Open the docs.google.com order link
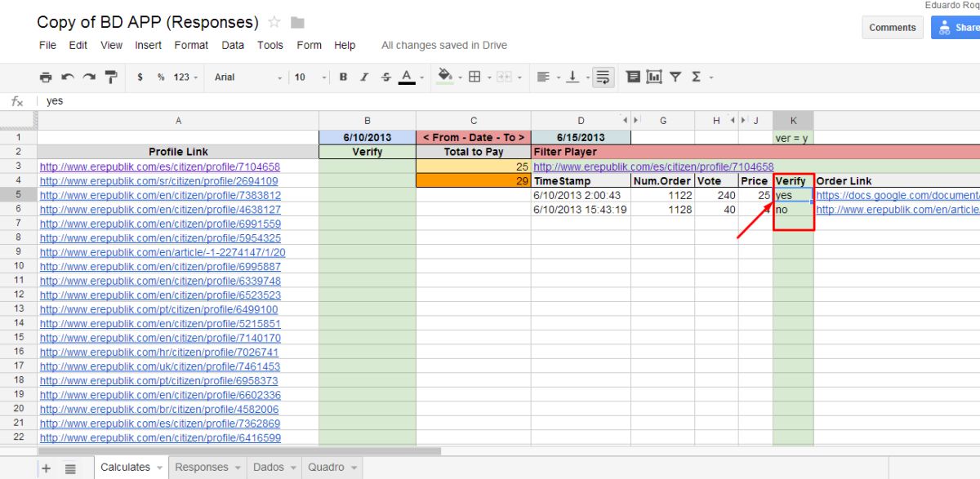The height and width of the screenshot is (479, 980). click(x=898, y=195)
